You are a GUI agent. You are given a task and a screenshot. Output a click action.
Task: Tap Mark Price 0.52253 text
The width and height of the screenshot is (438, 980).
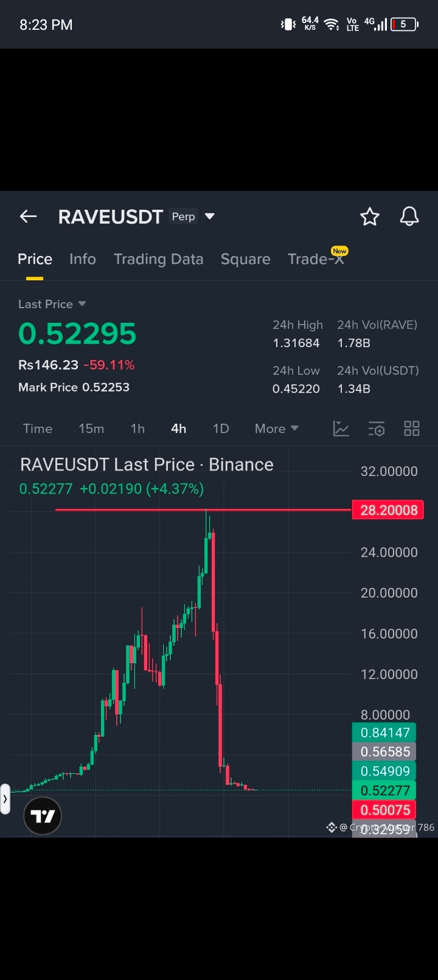[x=74, y=387]
